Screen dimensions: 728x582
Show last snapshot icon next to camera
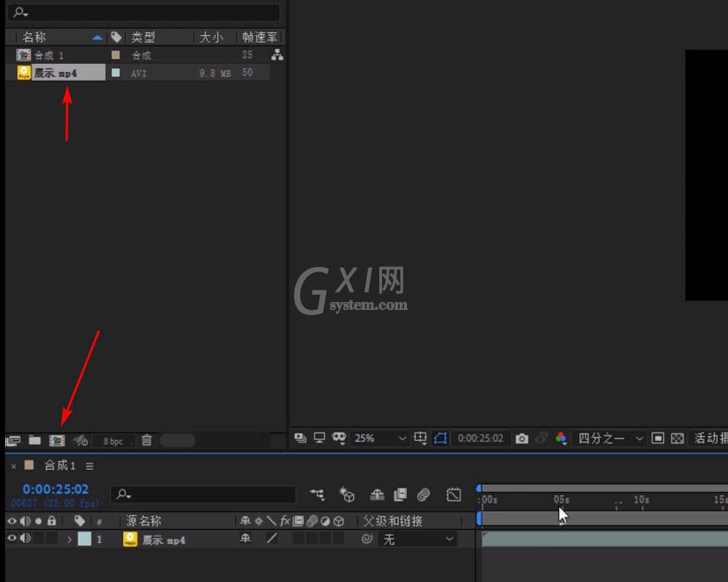point(542,438)
